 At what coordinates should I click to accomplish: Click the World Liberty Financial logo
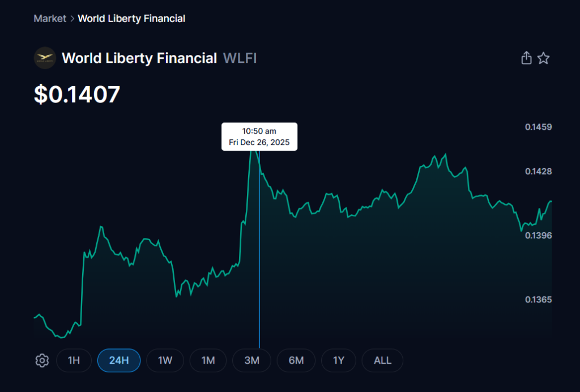tap(45, 58)
